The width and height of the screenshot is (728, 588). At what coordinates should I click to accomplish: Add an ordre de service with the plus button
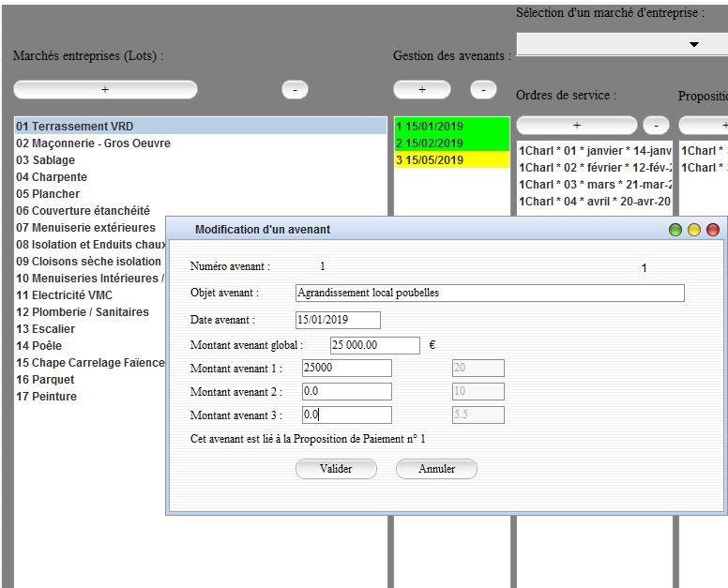(577, 126)
